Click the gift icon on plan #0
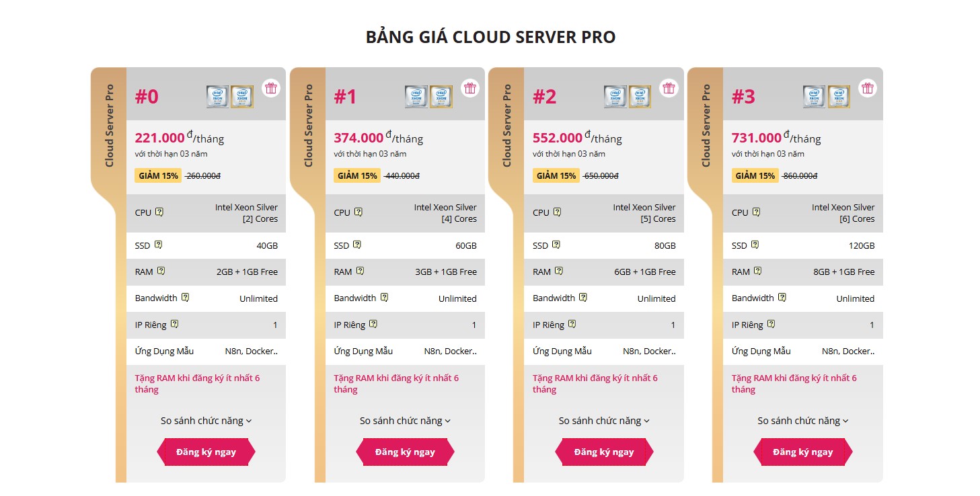 point(271,87)
